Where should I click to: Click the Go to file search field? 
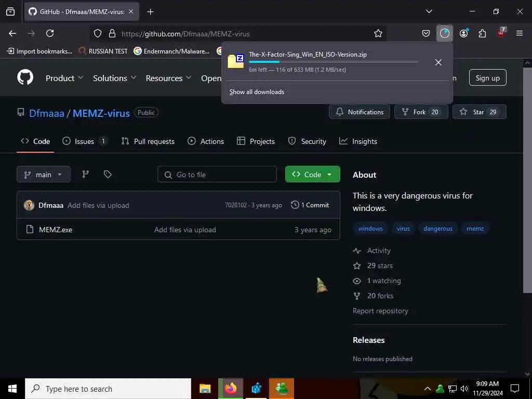[217, 175]
